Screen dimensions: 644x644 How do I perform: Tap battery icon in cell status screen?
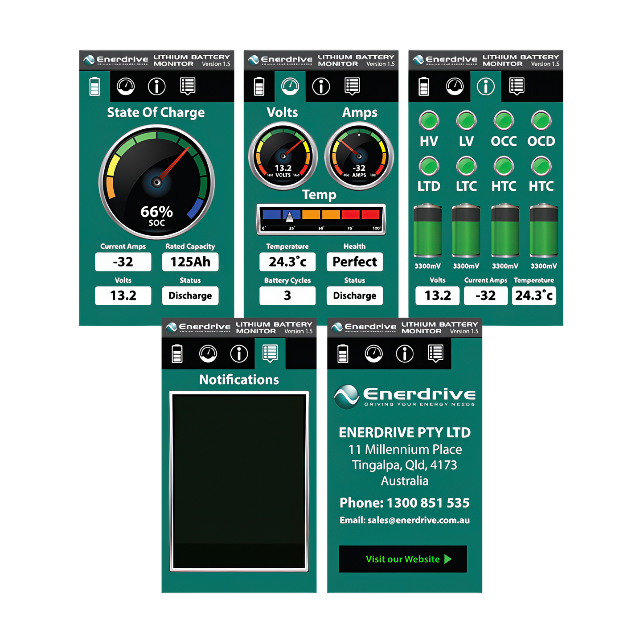(424, 86)
